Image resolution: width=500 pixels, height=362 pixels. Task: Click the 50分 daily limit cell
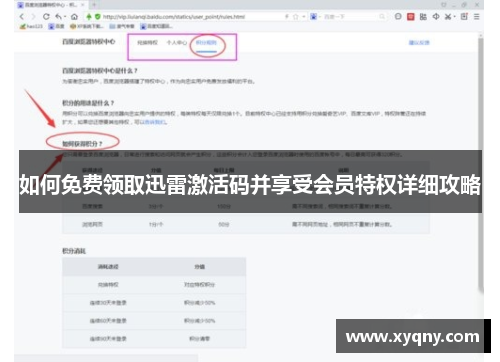[x=224, y=224]
